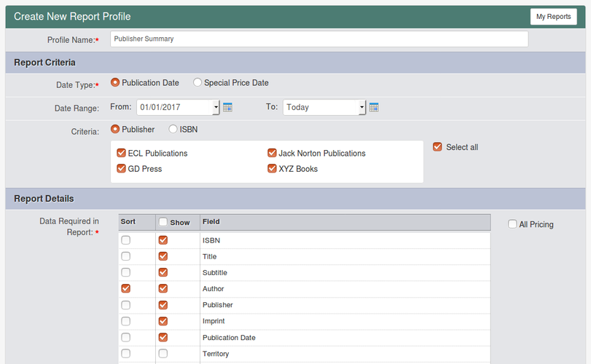This screenshot has height=364, width=591.
Task: Choose the ISBN criteria radio button
Action: (x=173, y=130)
